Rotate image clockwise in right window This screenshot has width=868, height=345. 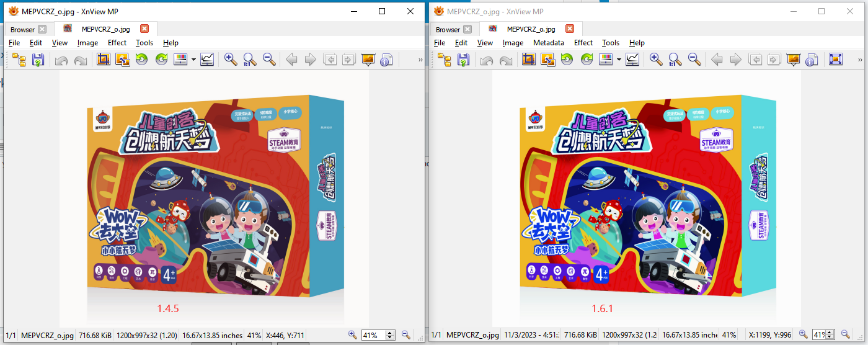click(587, 60)
